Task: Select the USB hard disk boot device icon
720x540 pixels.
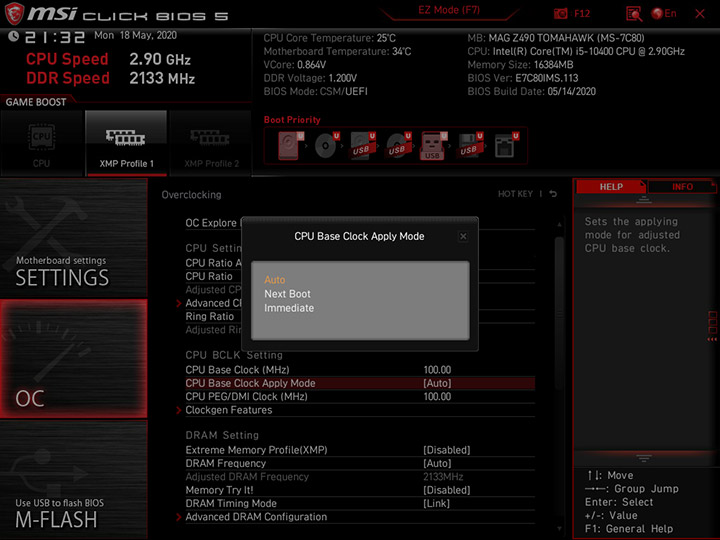Action: click(362, 146)
